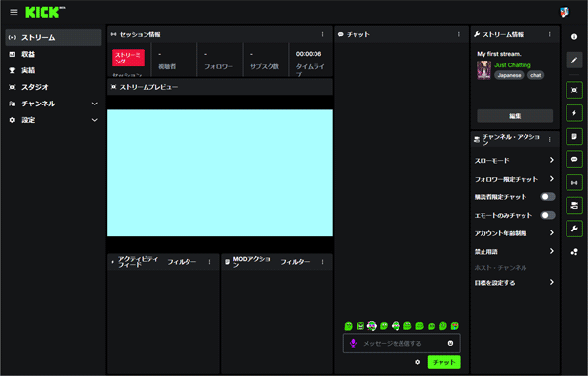588x376 pixels.
Task: Open the フィルター dropdown in アクティビティフィード
Action: [x=182, y=262]
